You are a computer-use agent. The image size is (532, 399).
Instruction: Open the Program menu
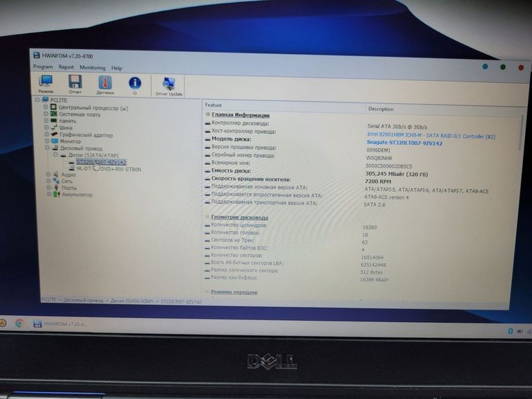tap(43, 66)
